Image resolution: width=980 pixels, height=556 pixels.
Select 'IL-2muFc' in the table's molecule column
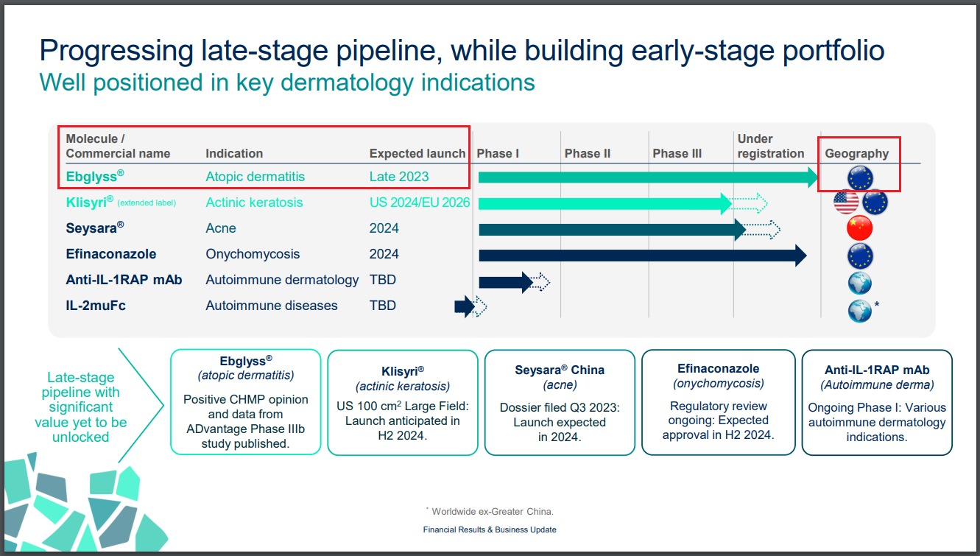coord(96,306)
